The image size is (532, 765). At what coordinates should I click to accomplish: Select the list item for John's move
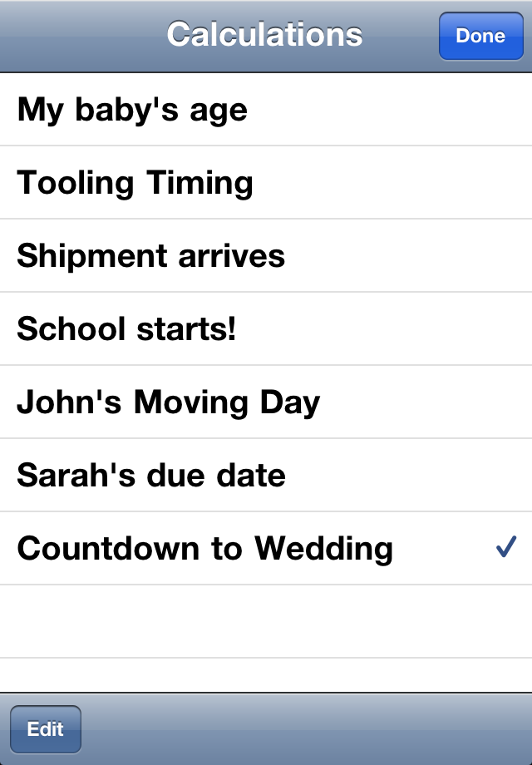pyautogui.click(x=169, y=402)
